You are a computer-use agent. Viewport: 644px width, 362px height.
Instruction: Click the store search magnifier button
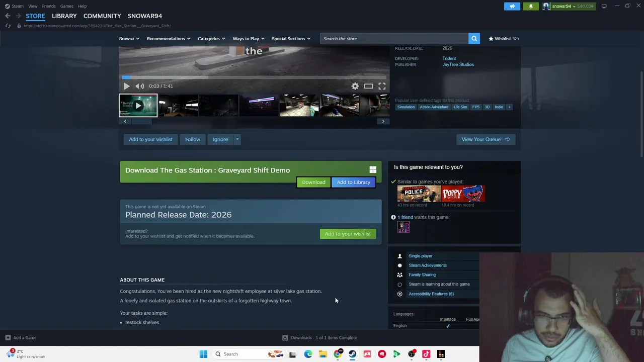[474, 39]
